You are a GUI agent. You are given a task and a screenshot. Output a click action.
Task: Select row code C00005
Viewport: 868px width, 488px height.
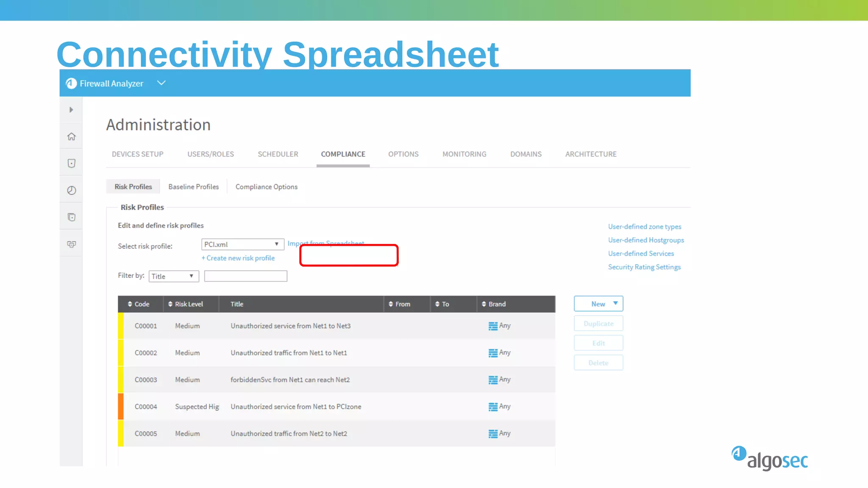[x=146, y=434]
